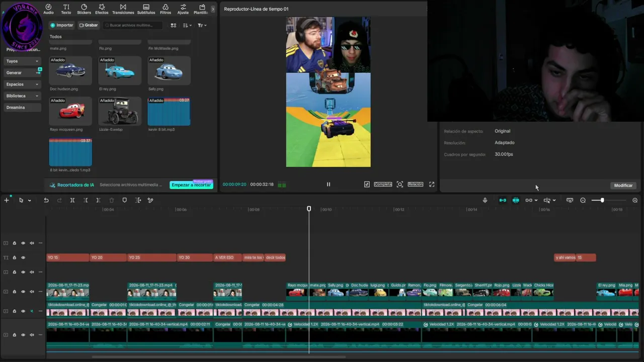Click the text track TT icon
The height and width of the screenshot is (362, 644).
pos(6,257)
